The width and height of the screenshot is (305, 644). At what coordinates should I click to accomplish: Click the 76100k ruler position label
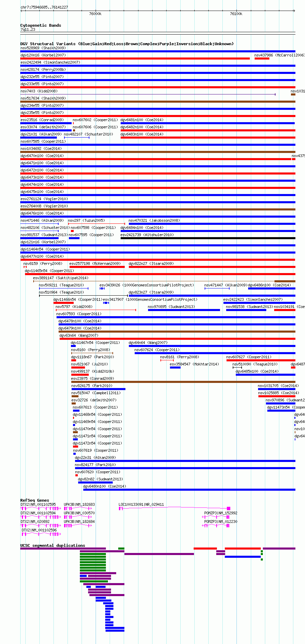click(x=236, y=14)
